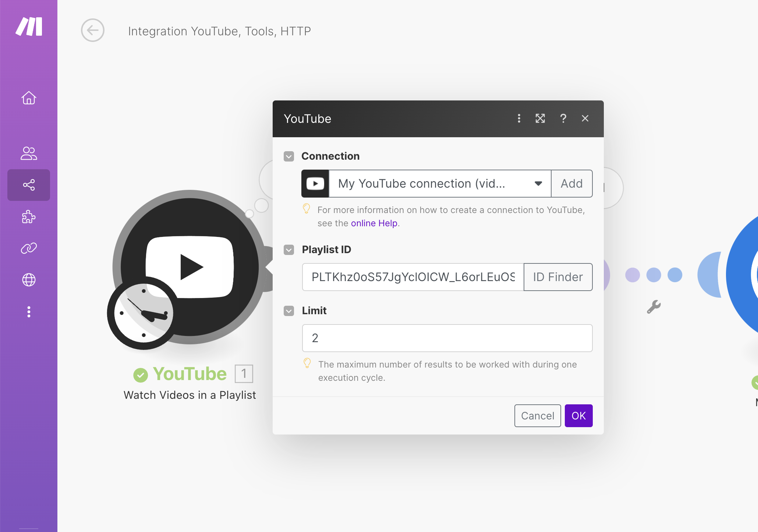
Task: Click the Add connection button
Action: 572,184
